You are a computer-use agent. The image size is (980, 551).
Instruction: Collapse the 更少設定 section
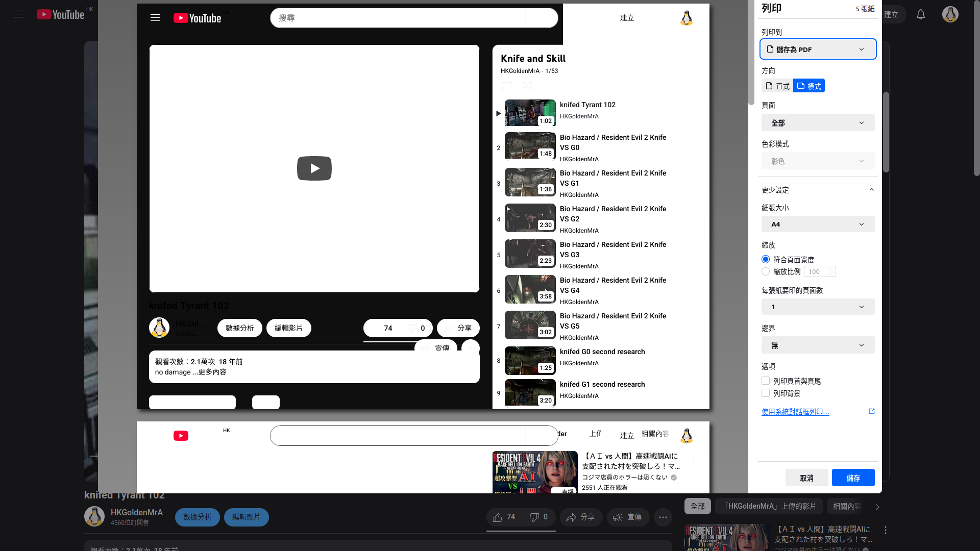pos(818,190)
